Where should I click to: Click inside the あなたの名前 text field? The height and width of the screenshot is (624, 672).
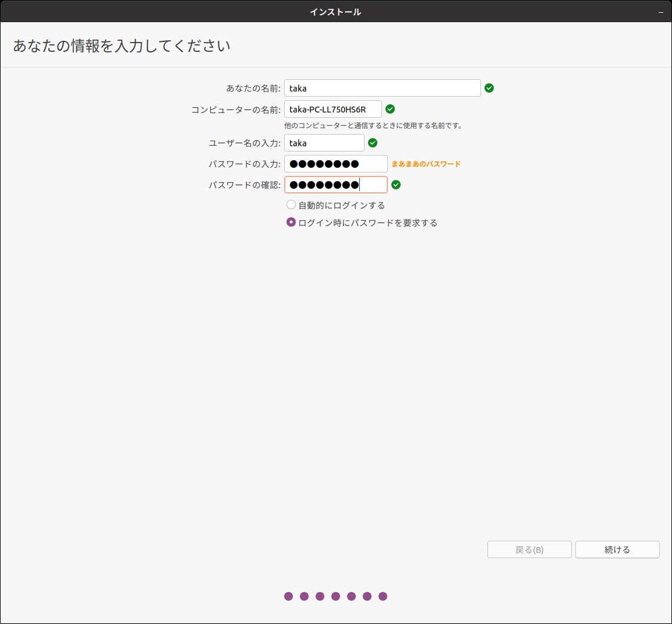tap(381, 88)
